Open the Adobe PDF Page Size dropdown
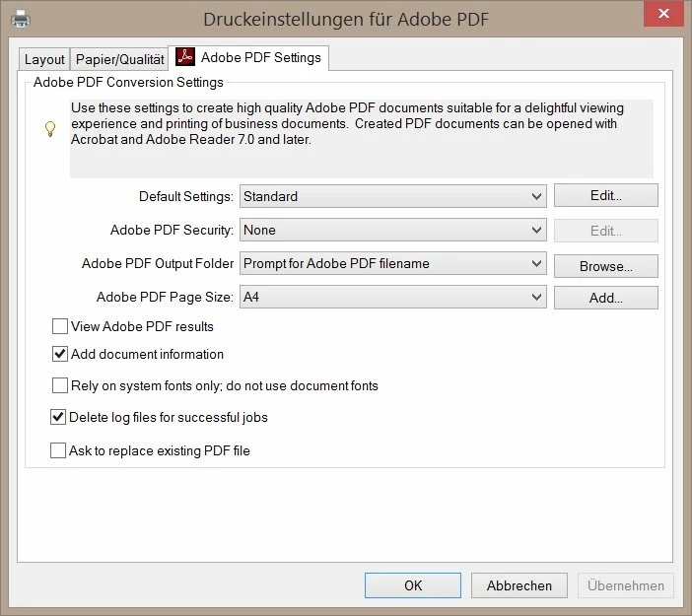This screenshot has height=616, width=692. [x=392, y=297]
